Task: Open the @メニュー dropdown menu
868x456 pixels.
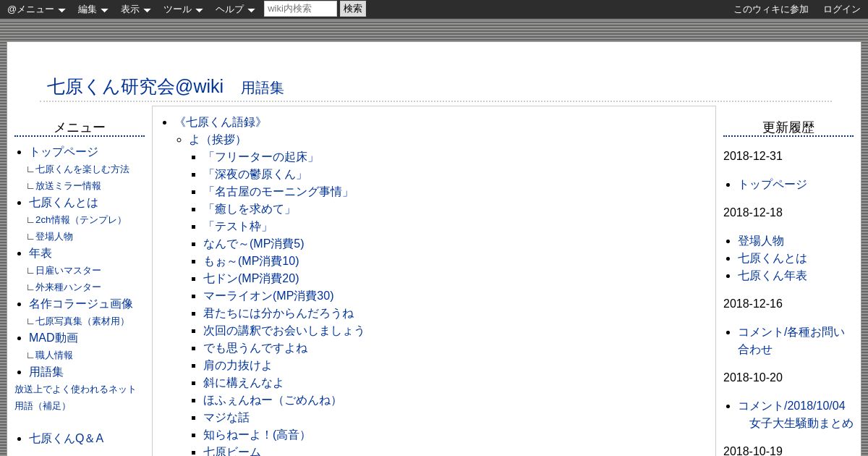Action: tap(36, 9)
